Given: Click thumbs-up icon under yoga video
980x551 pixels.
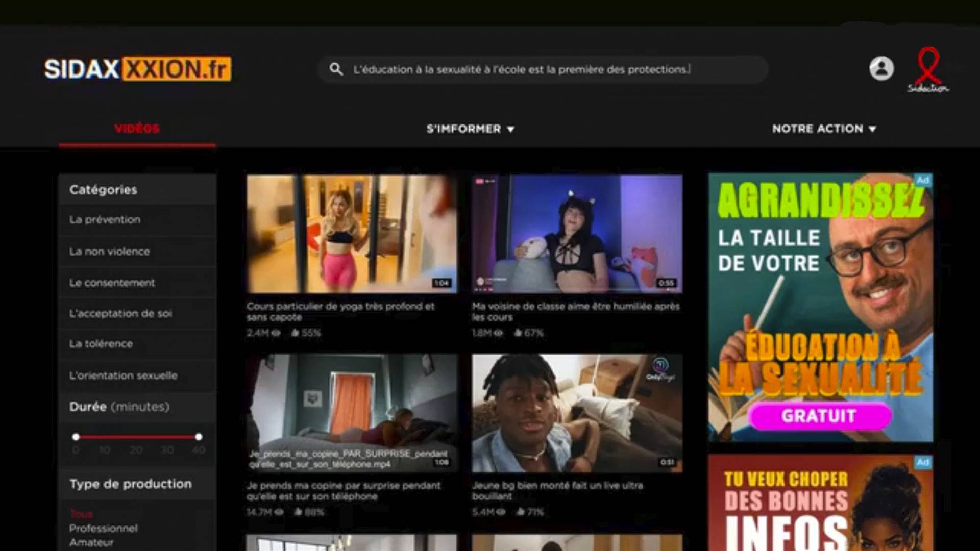Looking at the screenshot, I should tap(295, 333).
